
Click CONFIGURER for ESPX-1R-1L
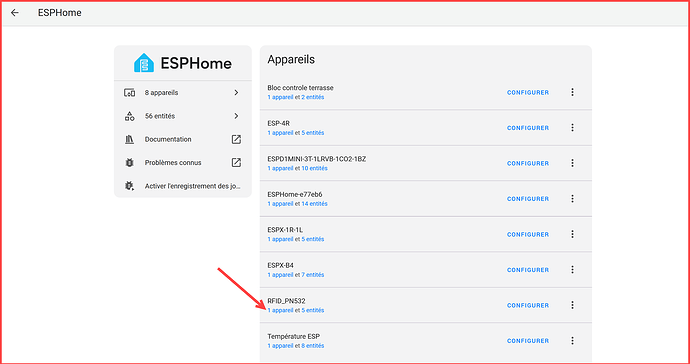tap(528, 235)
